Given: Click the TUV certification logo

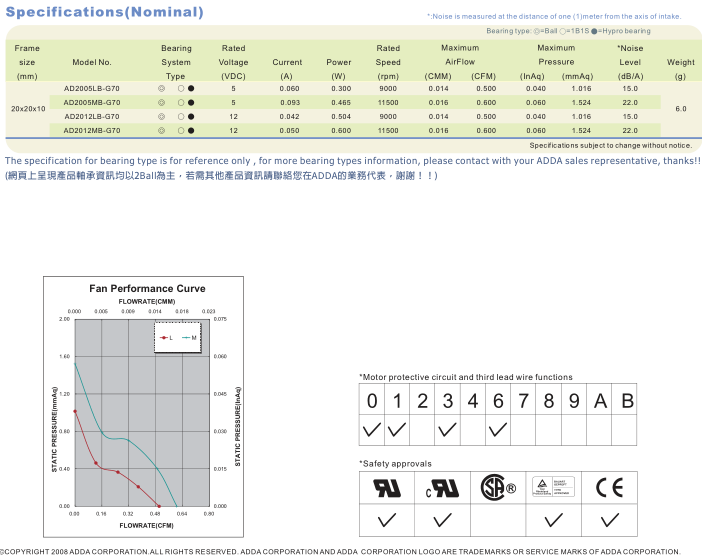Looking at the screenshot, I should (553, 487).
